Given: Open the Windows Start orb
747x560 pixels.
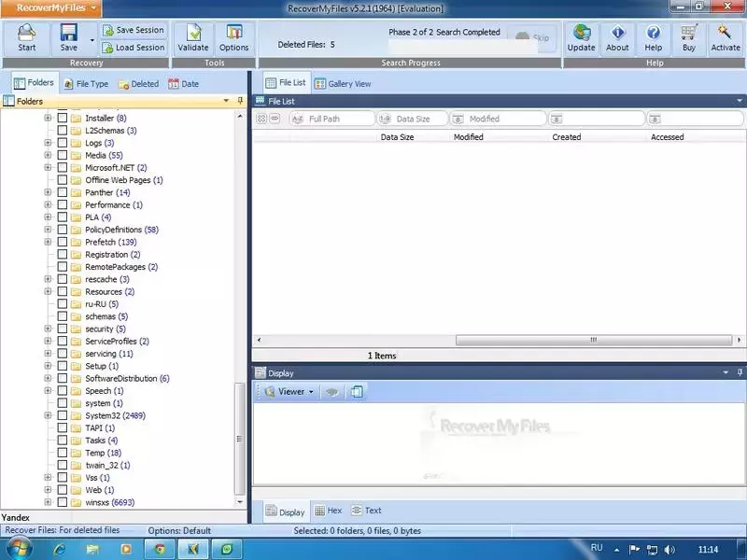Looking at the screenshot, I should pos(18,549).
